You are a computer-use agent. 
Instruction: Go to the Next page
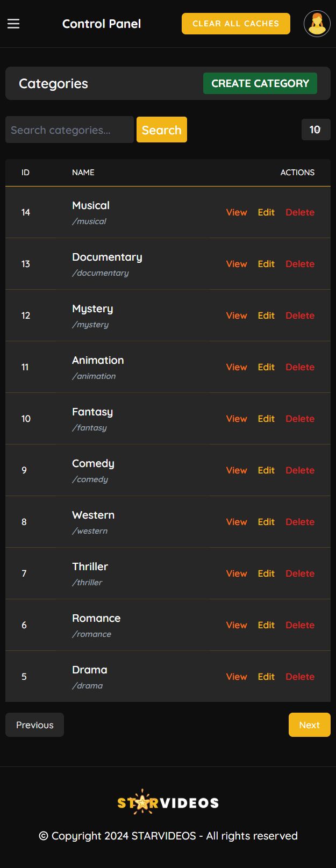point(309,725)
